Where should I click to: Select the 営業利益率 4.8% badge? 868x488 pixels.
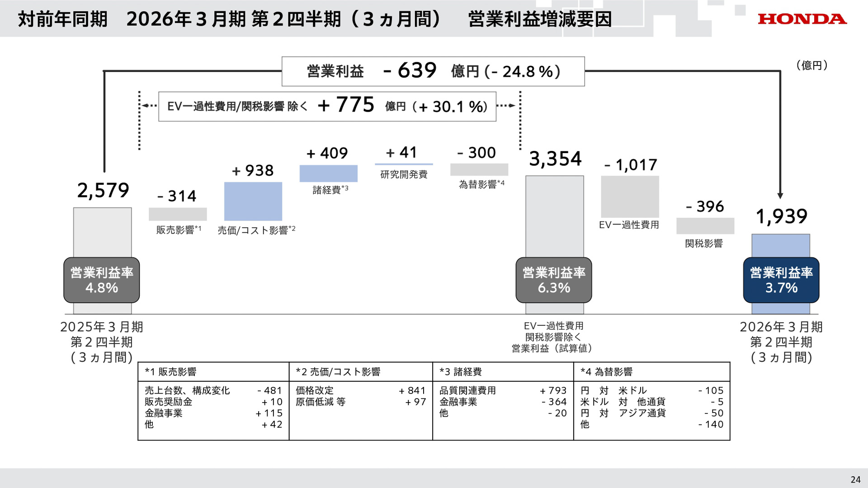(x=101, y=280)
